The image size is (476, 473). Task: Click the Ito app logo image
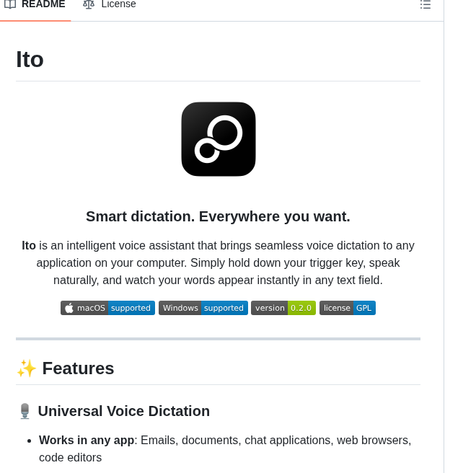click(219, 139)
